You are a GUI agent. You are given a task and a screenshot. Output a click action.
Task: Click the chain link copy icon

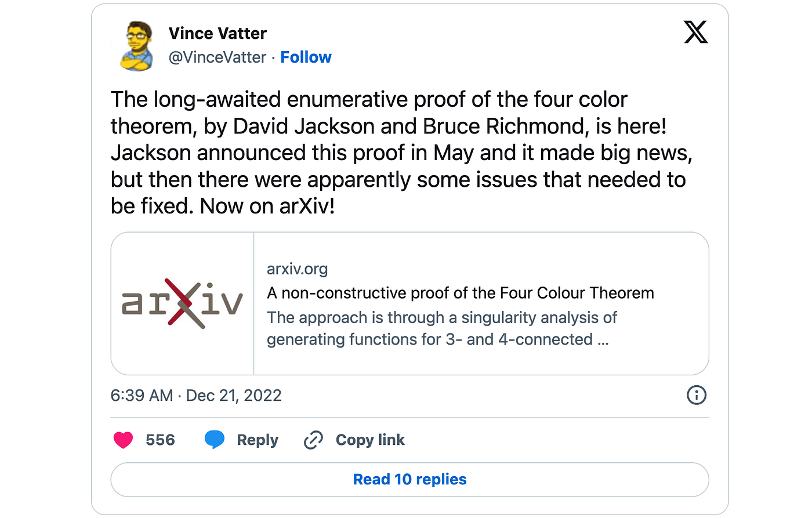click(x=313, y=440)
